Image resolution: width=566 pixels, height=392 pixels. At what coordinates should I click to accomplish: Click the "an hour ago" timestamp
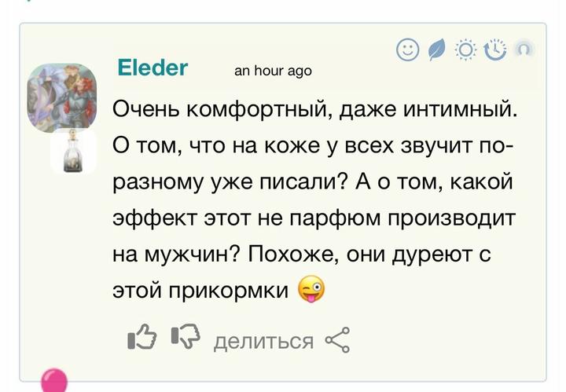pos(274,71)
